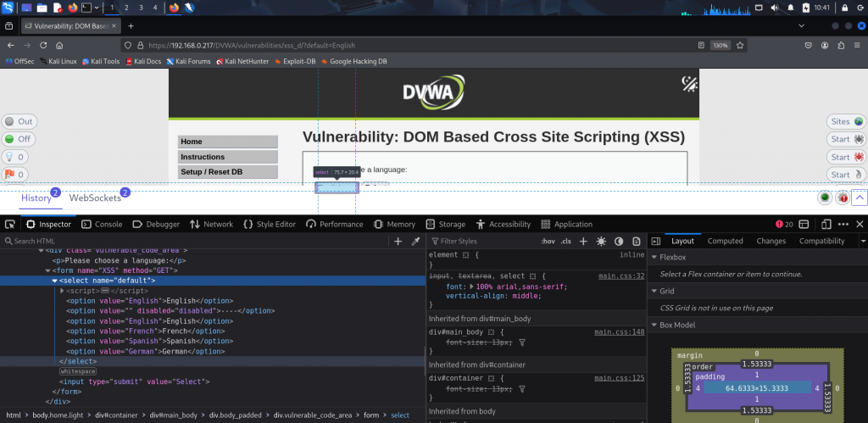Open DVWA Setup / Reset DB page

pos(227,172)
